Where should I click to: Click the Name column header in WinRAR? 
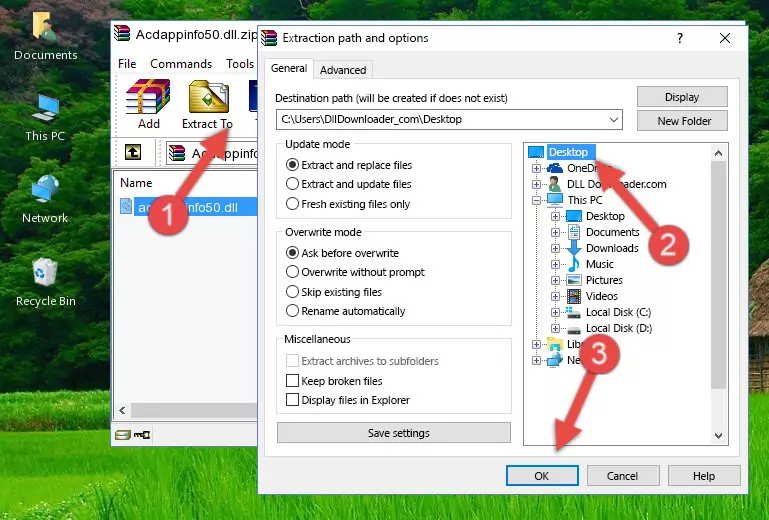click(x=136, y=182)
